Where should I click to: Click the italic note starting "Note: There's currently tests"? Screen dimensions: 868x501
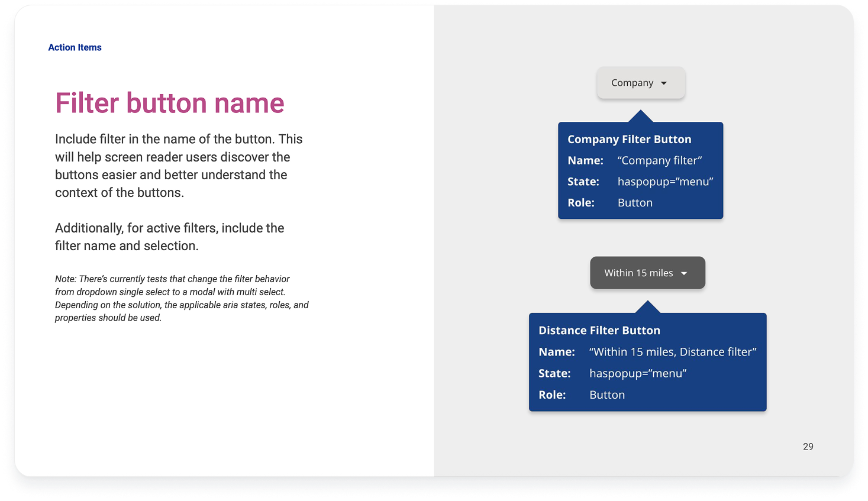pos(182,298)
